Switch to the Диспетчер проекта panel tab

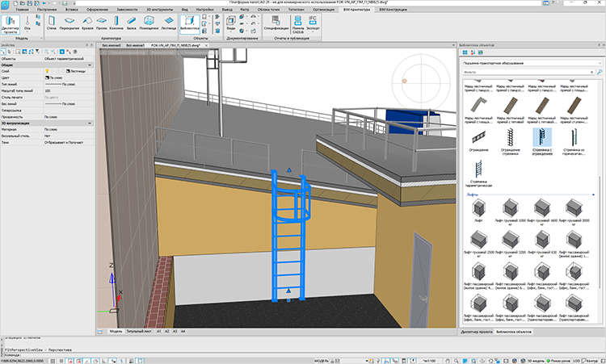pyautogui.click(x=474, y=332)
